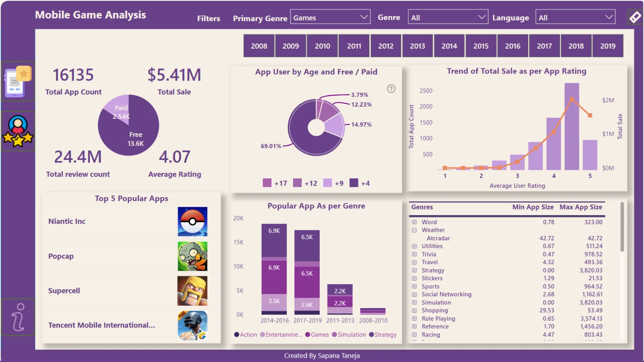Select the 2009 year slicer
The image size is (644, 362).
[x=290, y=46]
